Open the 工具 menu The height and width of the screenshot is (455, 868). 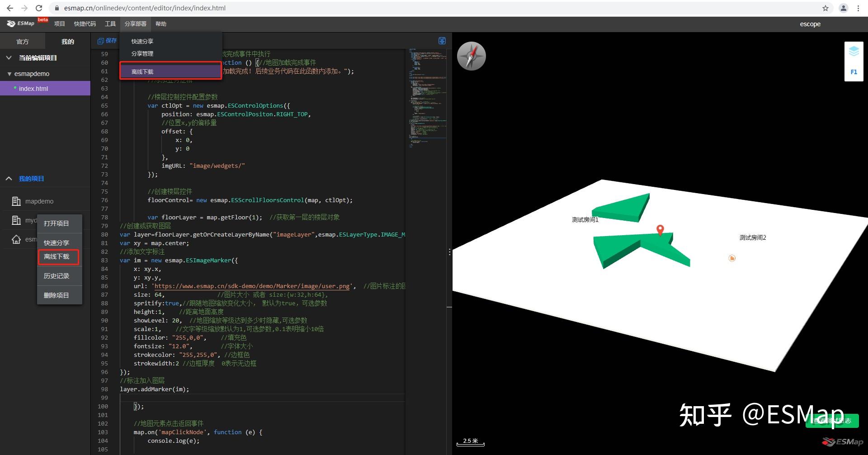(110, 24)
